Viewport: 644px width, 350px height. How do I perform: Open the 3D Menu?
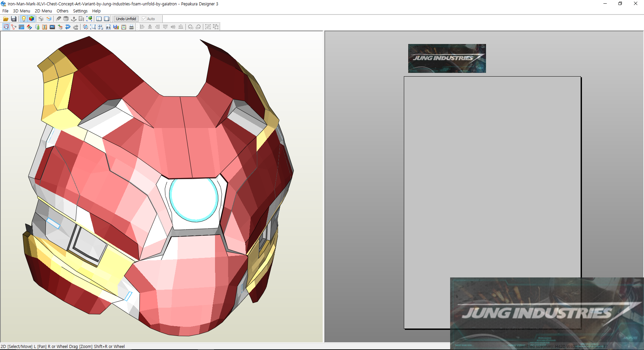(x=21, y=11)
